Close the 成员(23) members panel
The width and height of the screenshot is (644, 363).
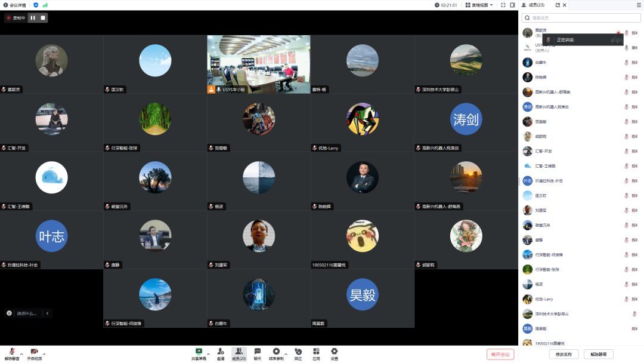564,5
